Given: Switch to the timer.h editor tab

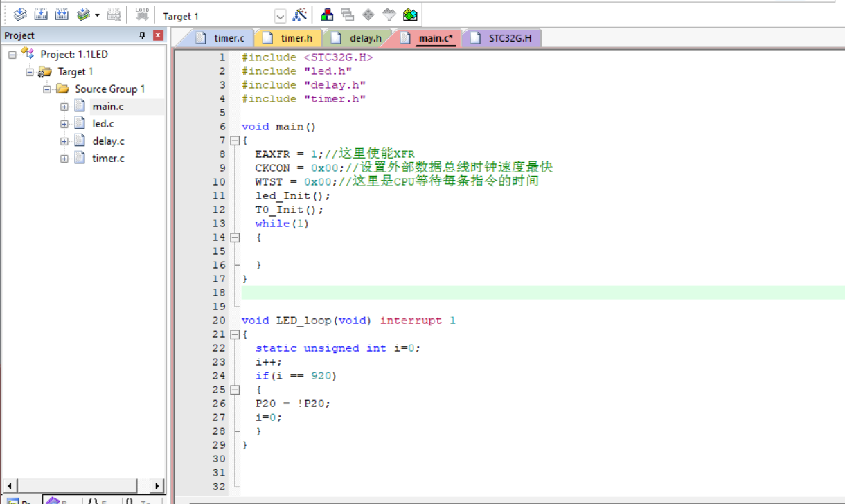Looking at the screenshot, I should tap(290, 38).
